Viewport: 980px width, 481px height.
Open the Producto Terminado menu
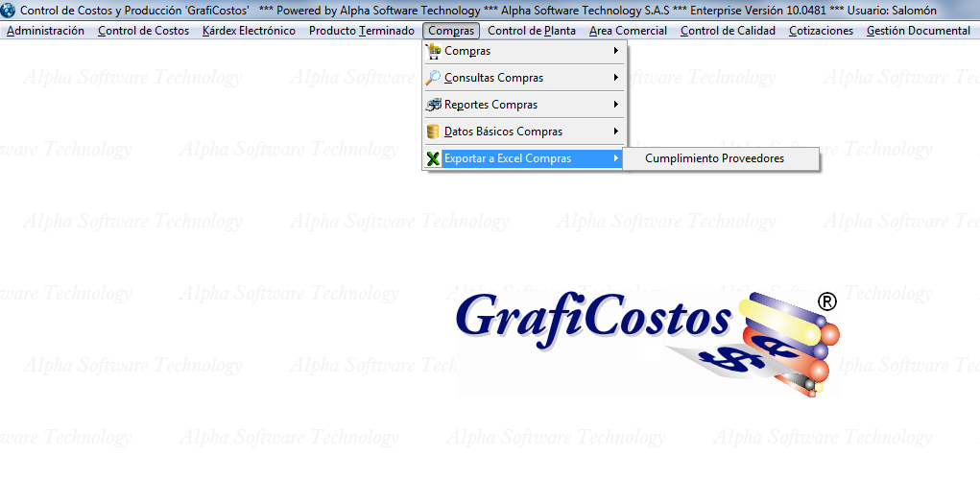[x=361, y=31]
